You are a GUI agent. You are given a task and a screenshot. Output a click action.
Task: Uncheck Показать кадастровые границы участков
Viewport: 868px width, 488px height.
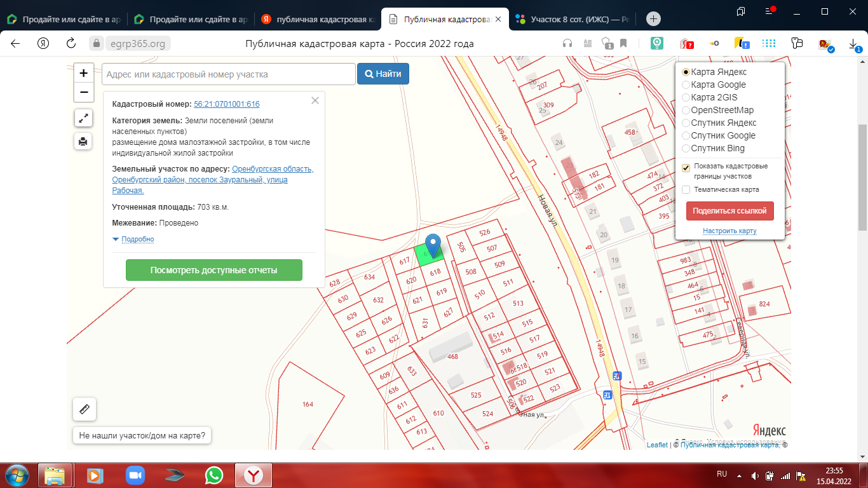pos(686,168)
